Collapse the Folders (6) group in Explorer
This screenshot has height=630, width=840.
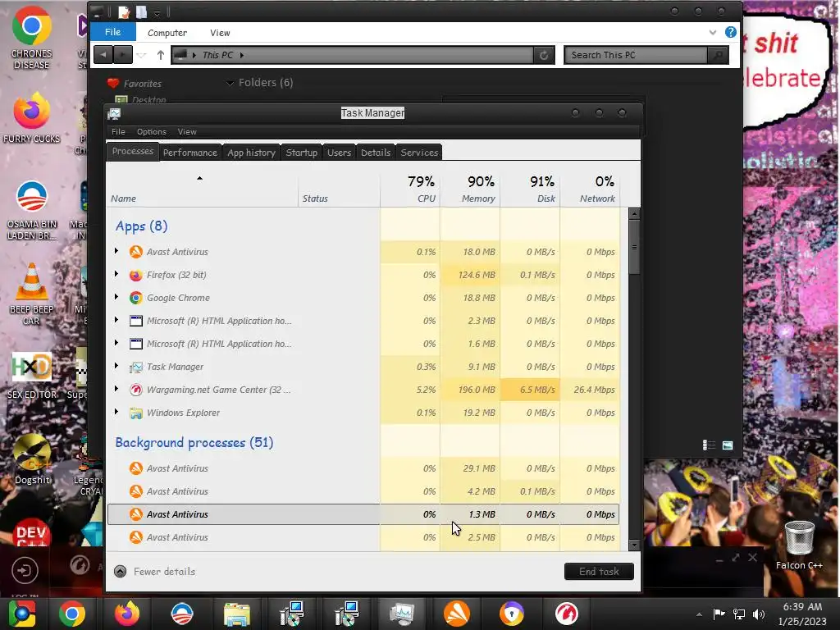[230, 83]
